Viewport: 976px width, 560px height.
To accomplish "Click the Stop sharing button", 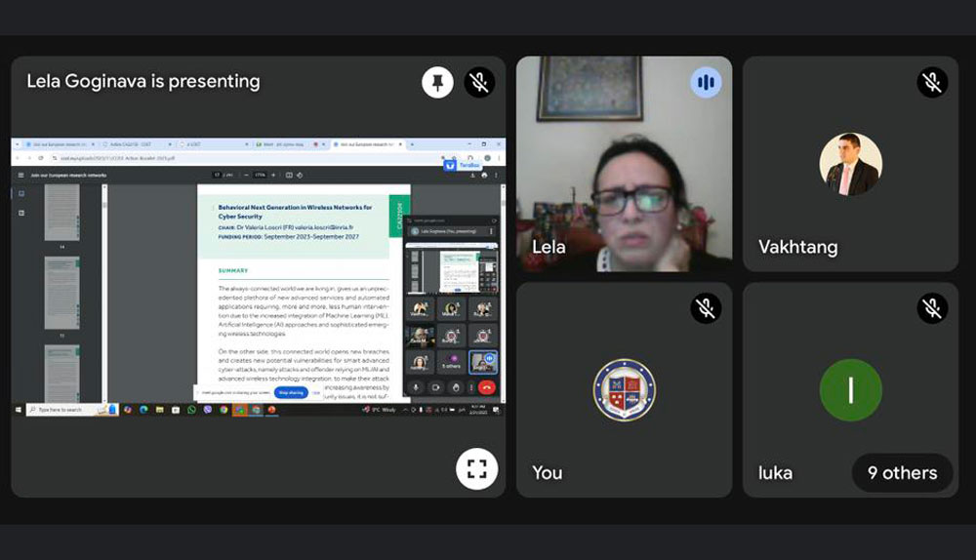I will point(291,392).
